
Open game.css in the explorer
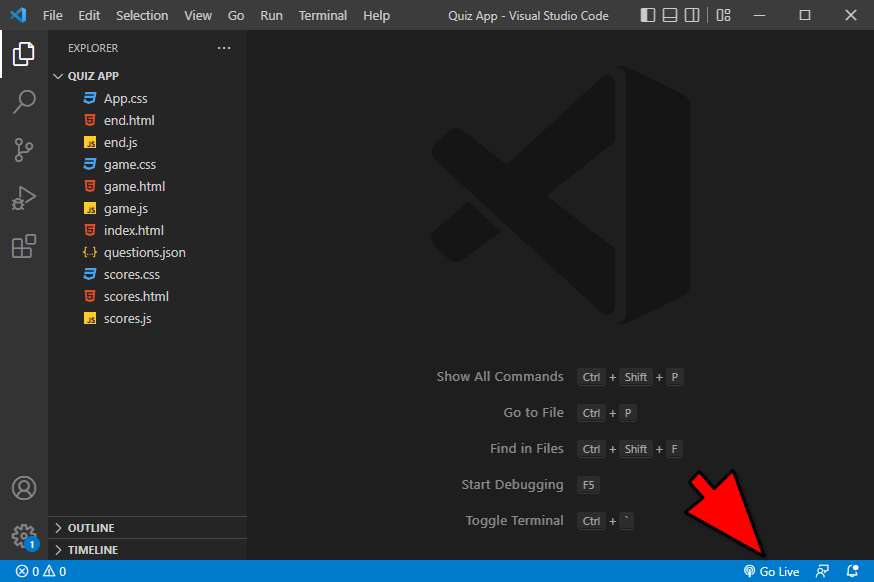tap(147, 164)
